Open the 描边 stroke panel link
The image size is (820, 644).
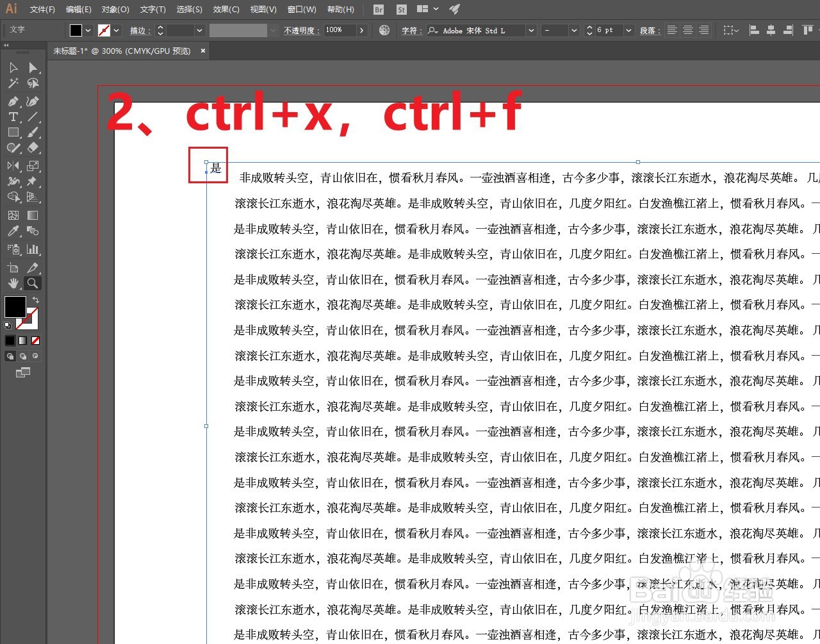click(x=140, y=30)
